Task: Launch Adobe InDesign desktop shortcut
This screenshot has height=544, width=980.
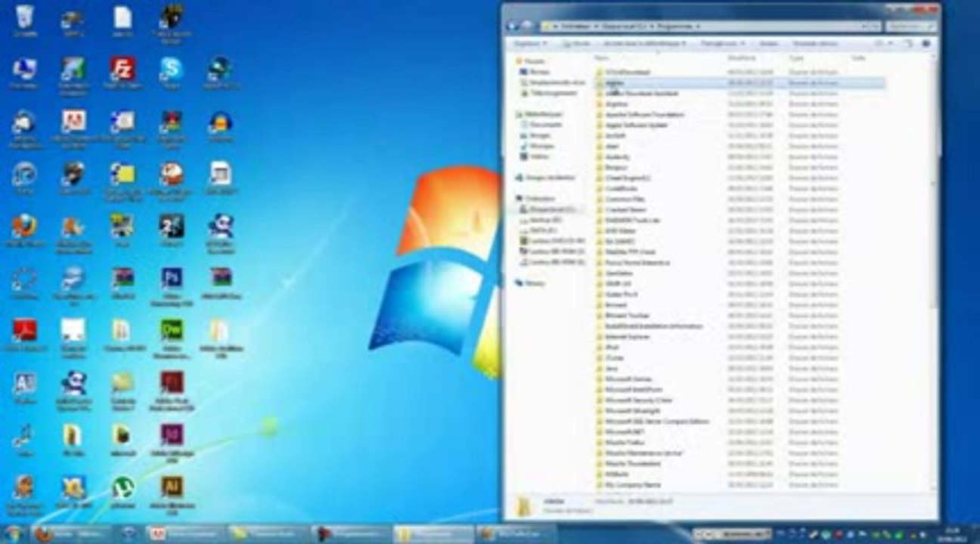Action: coord(172,440)
